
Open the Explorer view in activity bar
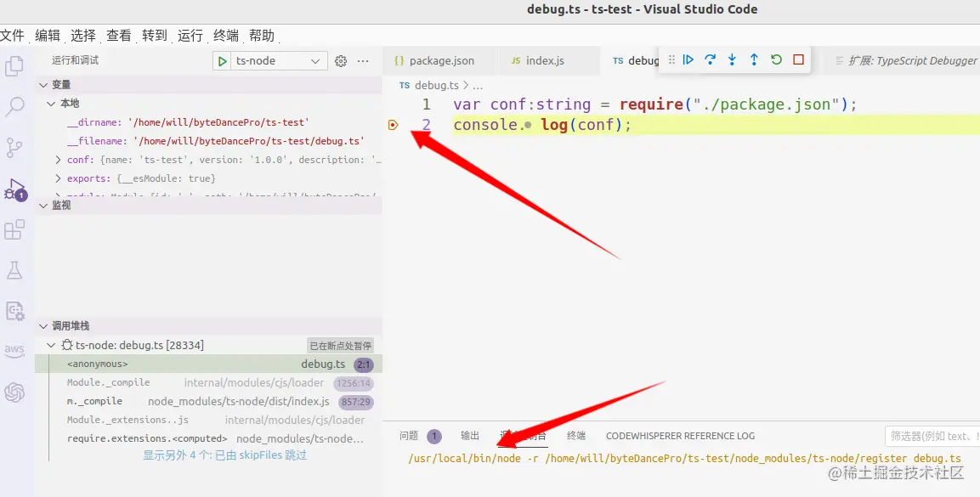pos(14,65)
